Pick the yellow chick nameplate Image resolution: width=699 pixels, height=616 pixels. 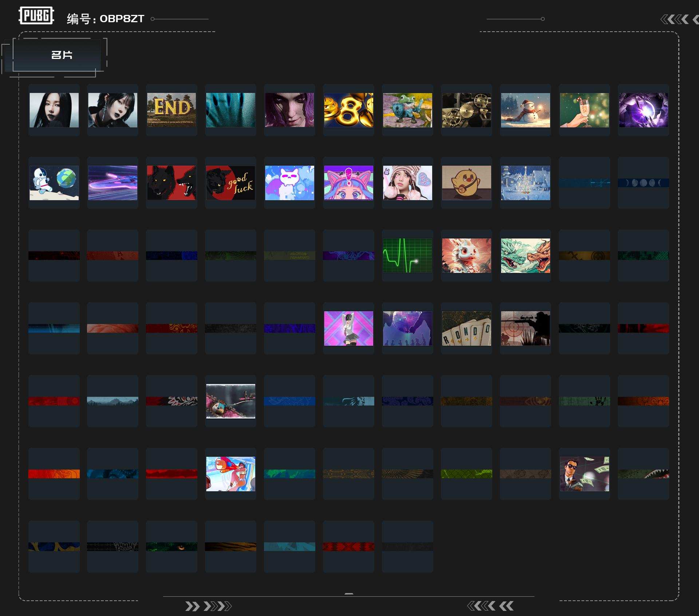(x=466, y=183)
